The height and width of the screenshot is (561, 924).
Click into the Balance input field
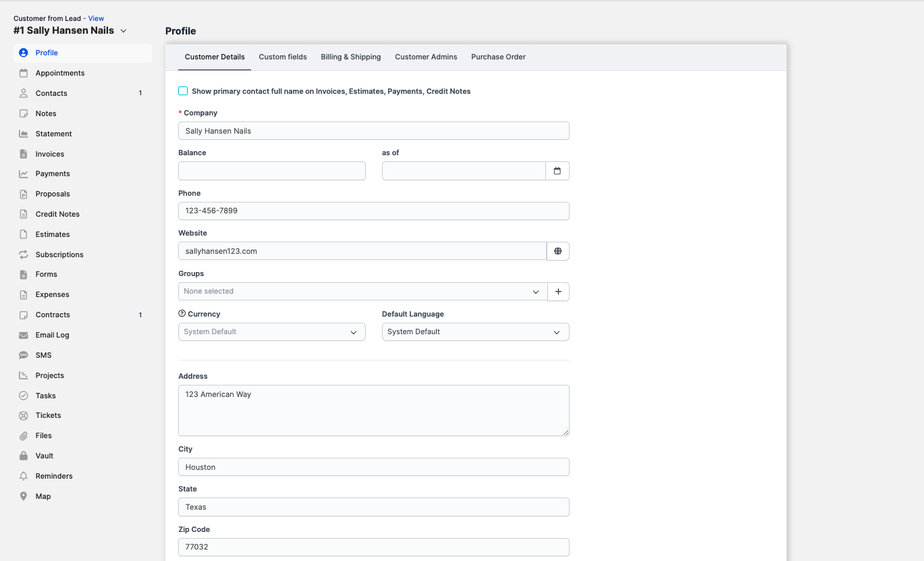271,171
